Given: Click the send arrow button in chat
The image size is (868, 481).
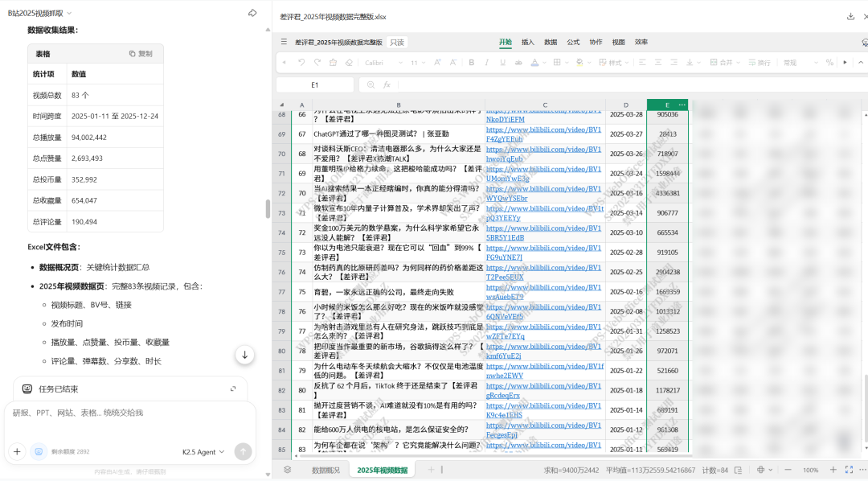Looking at the screenshot, I should (243, 451).
